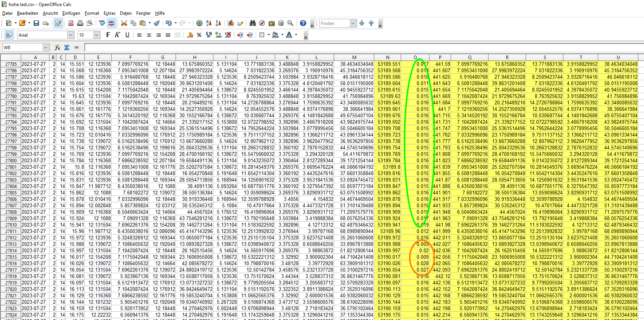
Task: Select Format Paintbrush tool
Action: 157,23
